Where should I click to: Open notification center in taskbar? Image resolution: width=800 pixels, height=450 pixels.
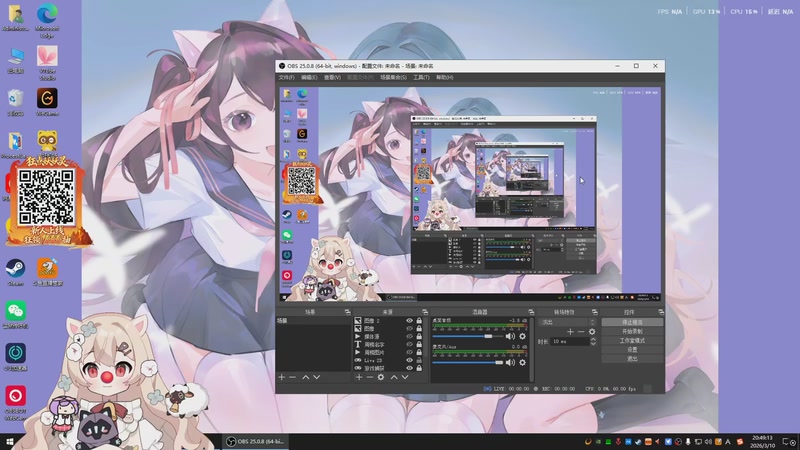pos(789,441)
